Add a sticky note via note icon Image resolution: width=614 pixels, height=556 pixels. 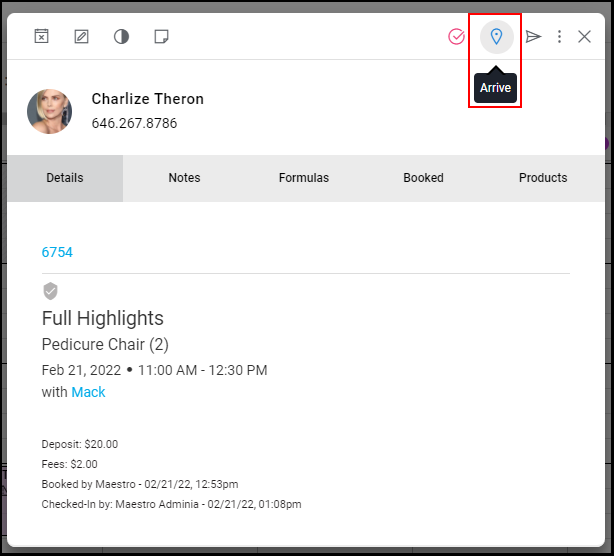coord(161,37)
